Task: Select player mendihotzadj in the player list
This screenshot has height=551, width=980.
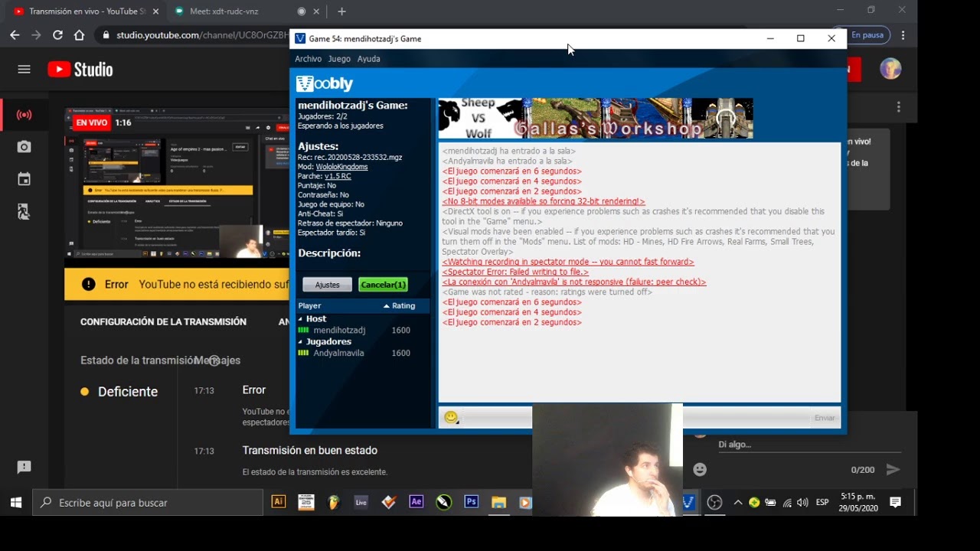Action: point(338,331)
